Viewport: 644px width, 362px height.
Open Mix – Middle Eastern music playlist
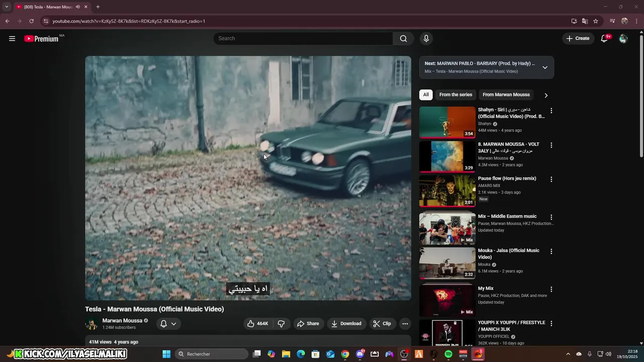[507, 216]
